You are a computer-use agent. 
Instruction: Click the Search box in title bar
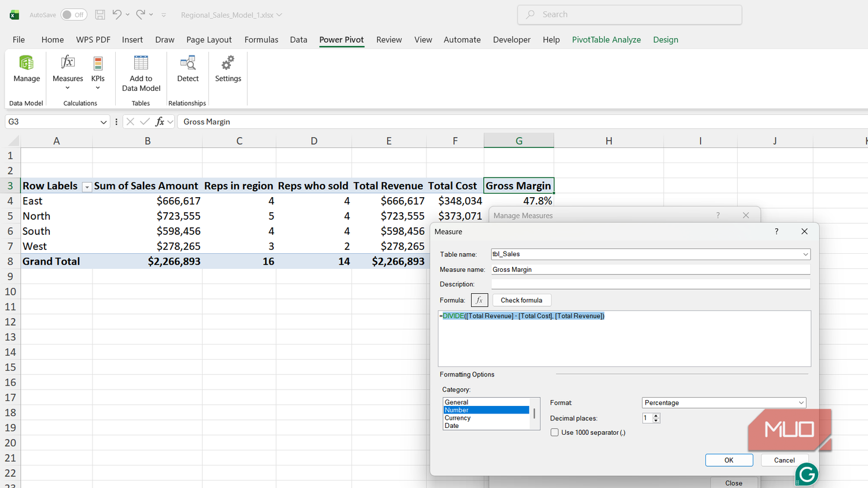tap(630, 14)
